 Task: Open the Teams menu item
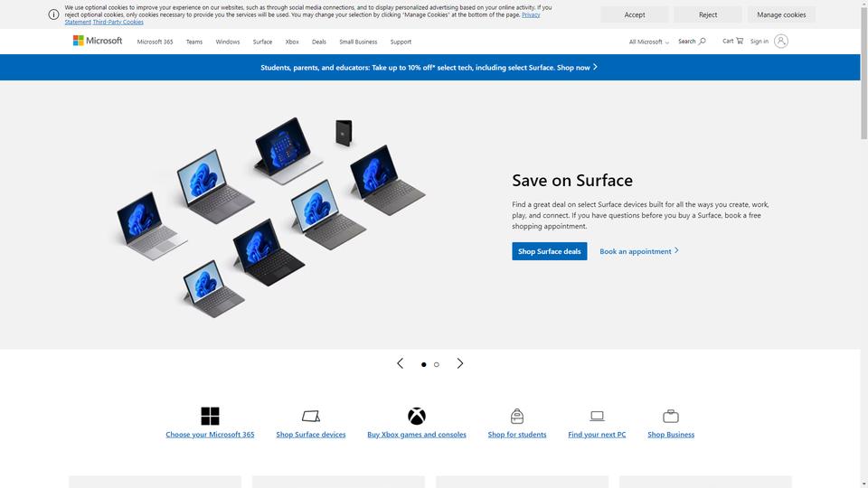[193, 42]
